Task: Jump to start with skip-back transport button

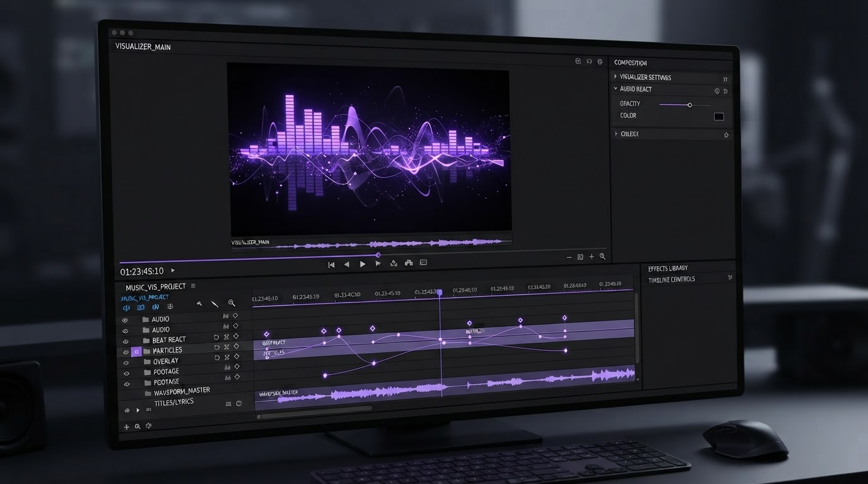Action: pos(331,265)
